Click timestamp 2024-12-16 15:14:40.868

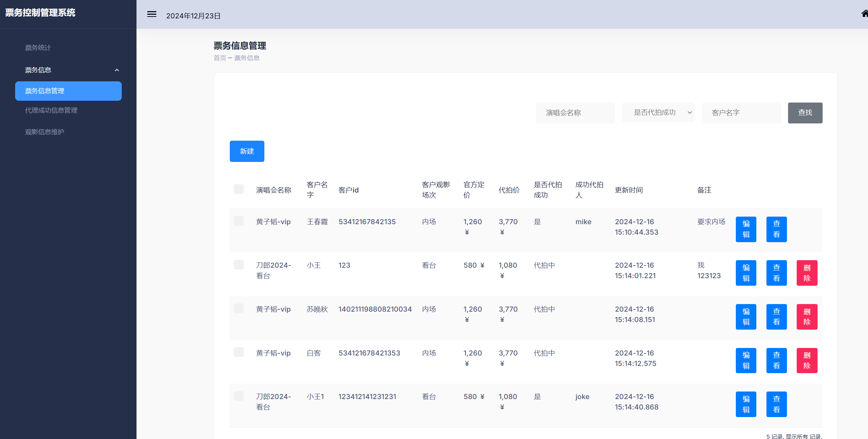pos(637,402)
